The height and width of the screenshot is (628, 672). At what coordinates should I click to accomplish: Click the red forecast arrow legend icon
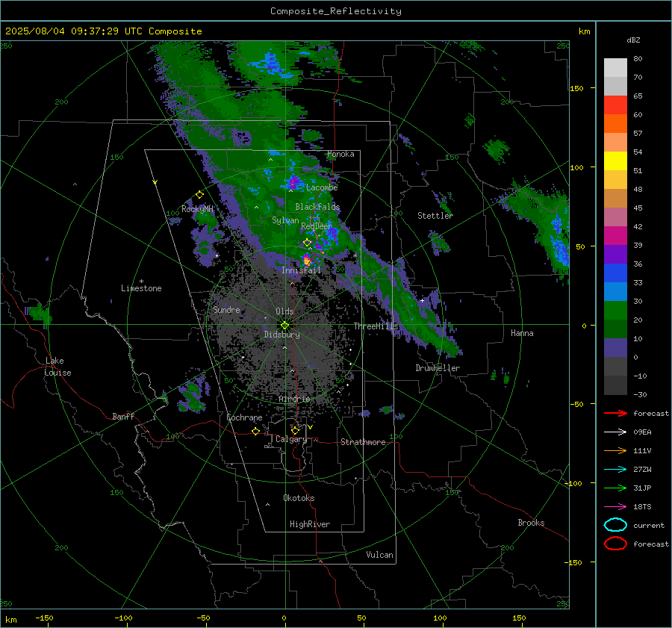pyautogui.click(x=615, y=413)
